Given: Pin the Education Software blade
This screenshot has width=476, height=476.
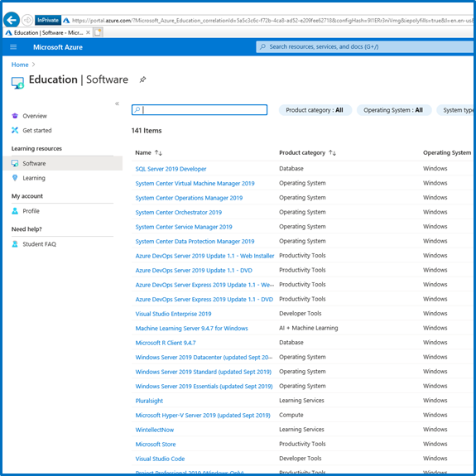Looking at the screenshot, I should [x=142, y=79].
